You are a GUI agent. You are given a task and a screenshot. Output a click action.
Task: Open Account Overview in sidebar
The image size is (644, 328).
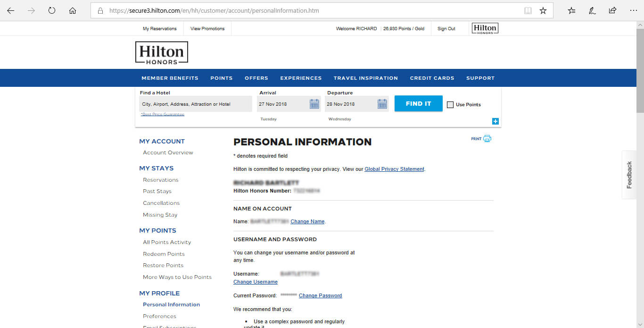tap(168, 152)
